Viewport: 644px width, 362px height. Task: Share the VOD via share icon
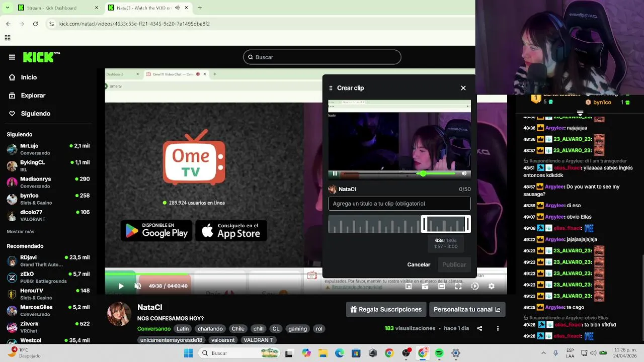tap(479, 328)
